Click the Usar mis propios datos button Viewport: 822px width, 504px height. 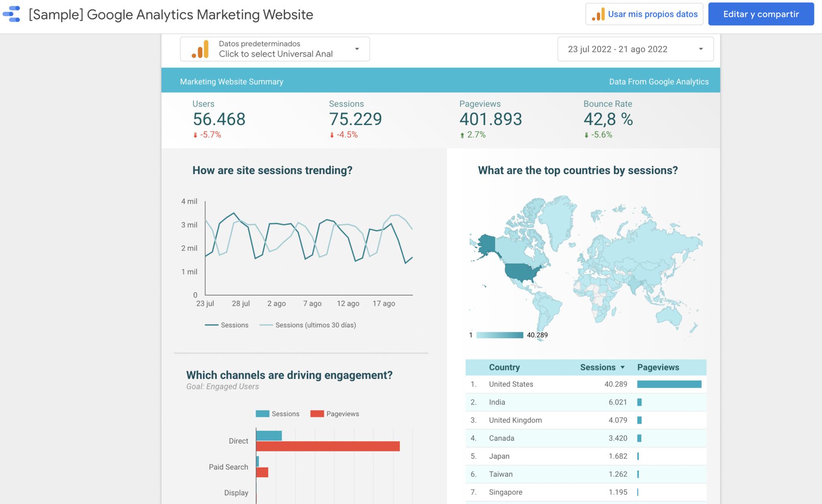pyautogui.click(x=644, y=14)
